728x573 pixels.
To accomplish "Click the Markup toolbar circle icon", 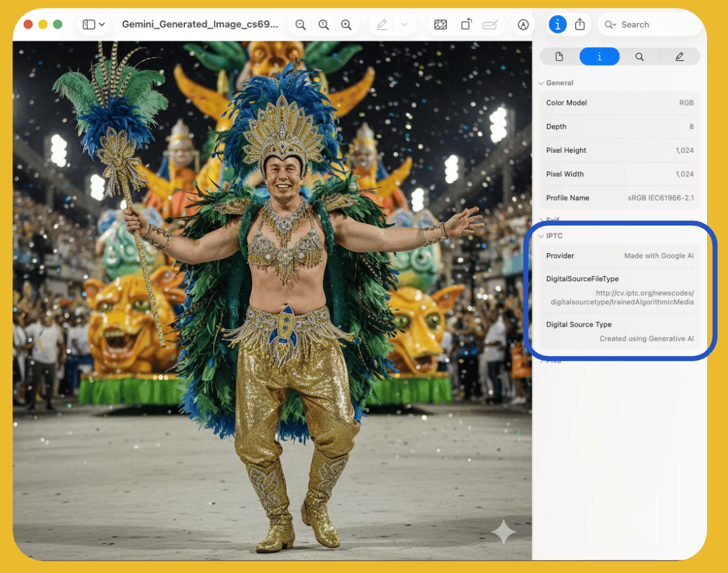I will [x=523, y=25].
